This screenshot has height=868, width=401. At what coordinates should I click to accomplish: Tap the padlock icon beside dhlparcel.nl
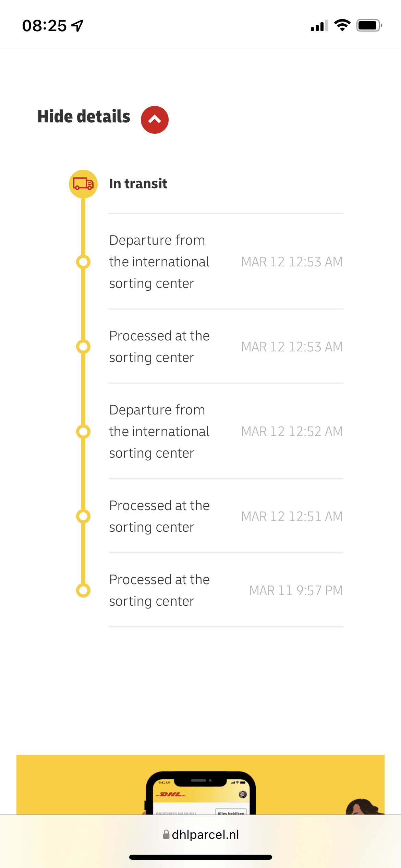pos(166,834)
